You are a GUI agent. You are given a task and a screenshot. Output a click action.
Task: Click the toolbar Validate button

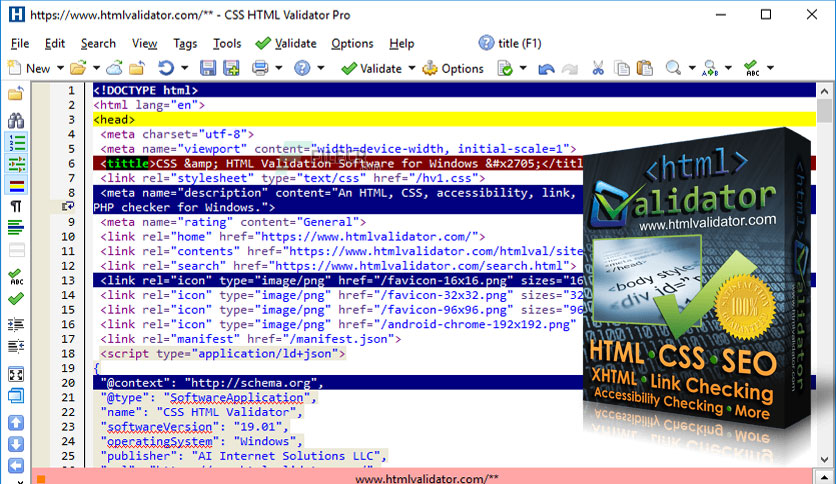point(371,68)
